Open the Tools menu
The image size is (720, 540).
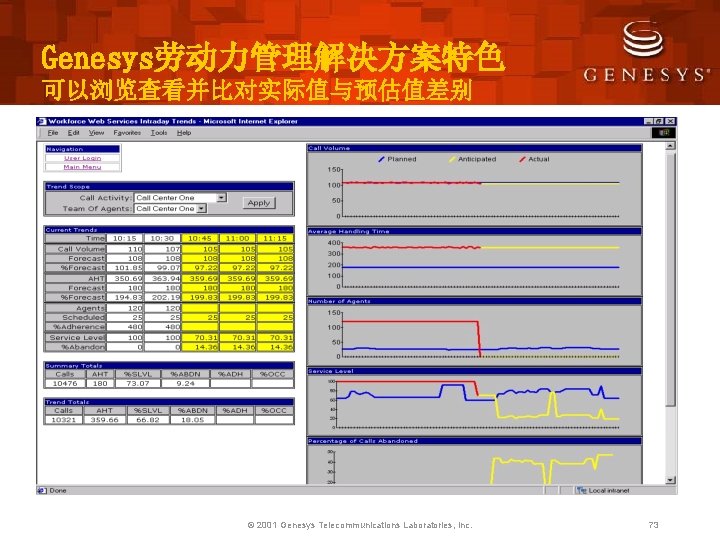tap(159, 133)
